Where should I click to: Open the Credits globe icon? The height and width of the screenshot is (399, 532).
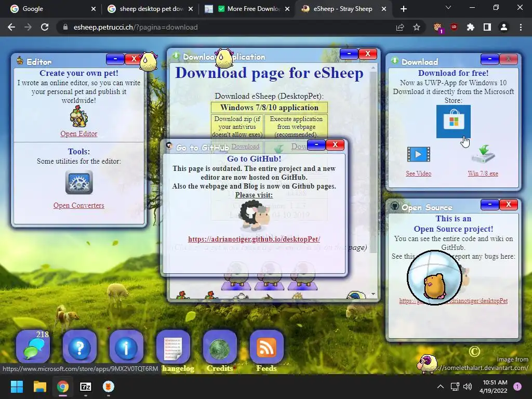220,347
